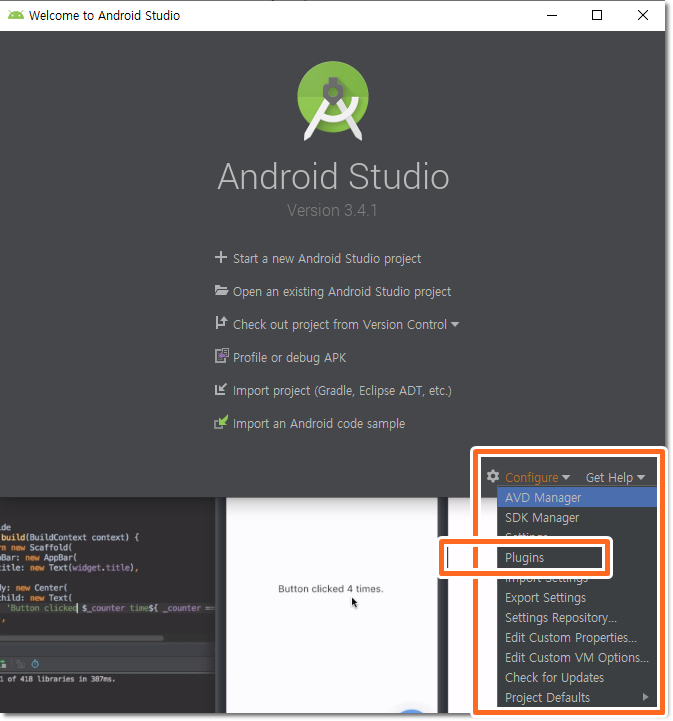Choose AVD Manager from Configure menu
The width and height of the screenshot is (673, 721).
point(577,498)
